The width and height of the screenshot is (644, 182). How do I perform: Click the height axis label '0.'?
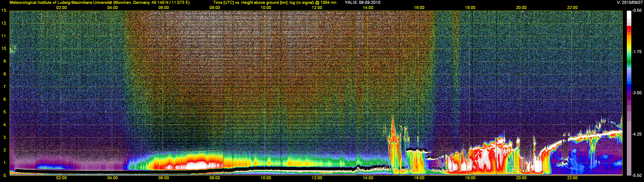pyautogui.click(x=5, y=175)
